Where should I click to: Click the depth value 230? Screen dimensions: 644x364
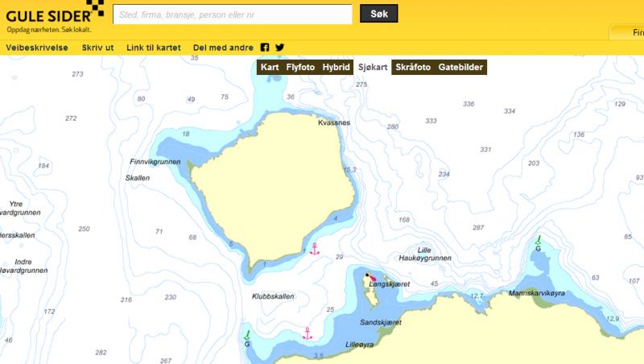click(171, 297)
